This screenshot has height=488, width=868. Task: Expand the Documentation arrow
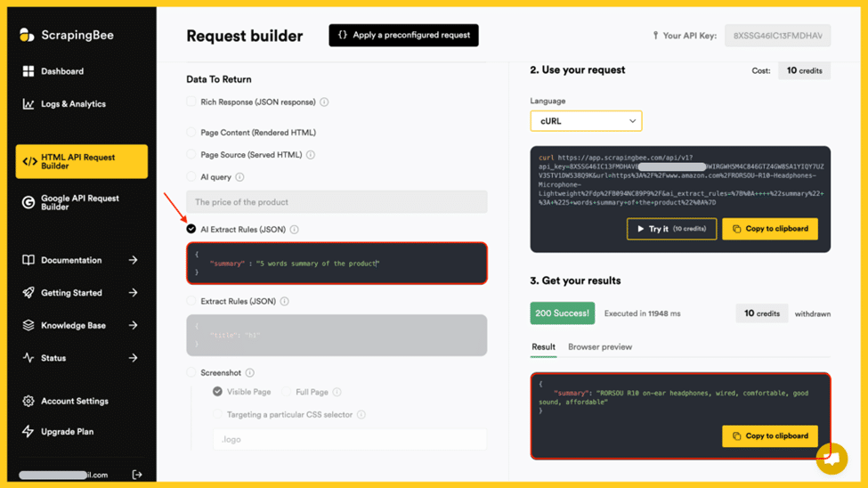[x=133, y=260]
